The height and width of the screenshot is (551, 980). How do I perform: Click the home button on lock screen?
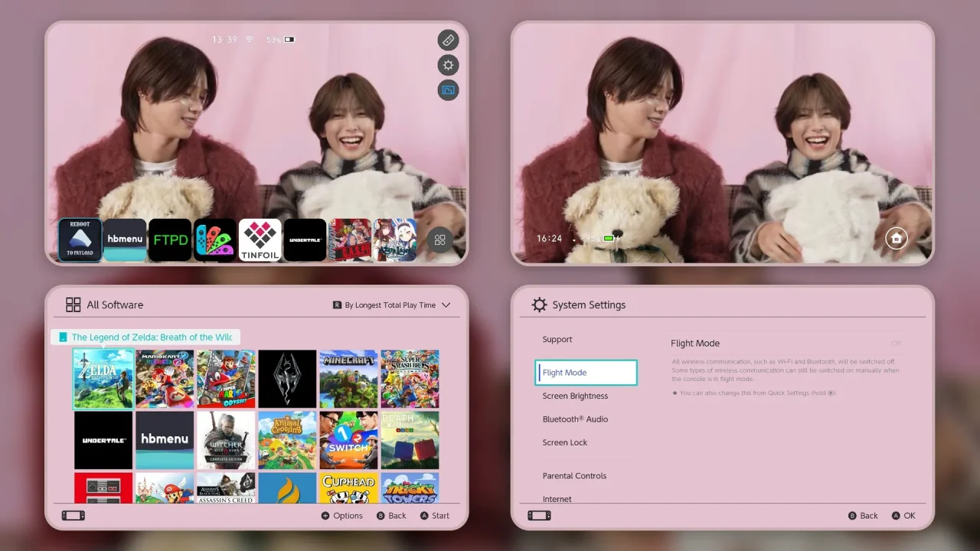pos(897,239)
